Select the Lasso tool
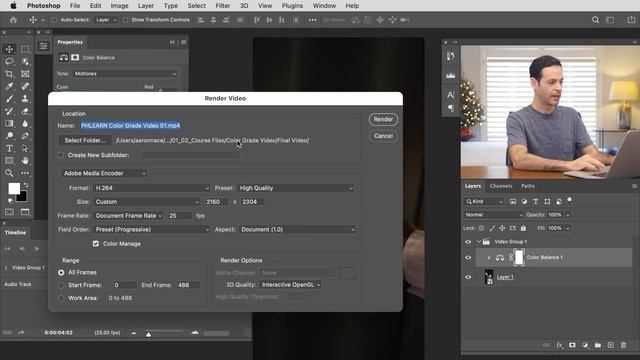 [x=9, y=62]
